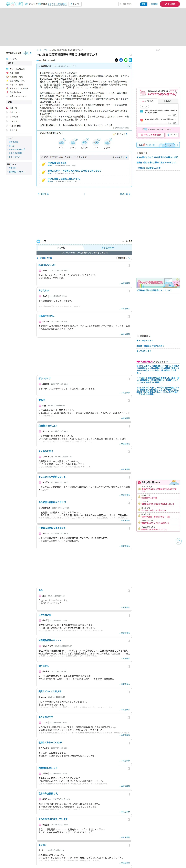The image size is (186, 868).
Task: Click the 家族・友人・人間関係 category icon
Action: (7, 89)
